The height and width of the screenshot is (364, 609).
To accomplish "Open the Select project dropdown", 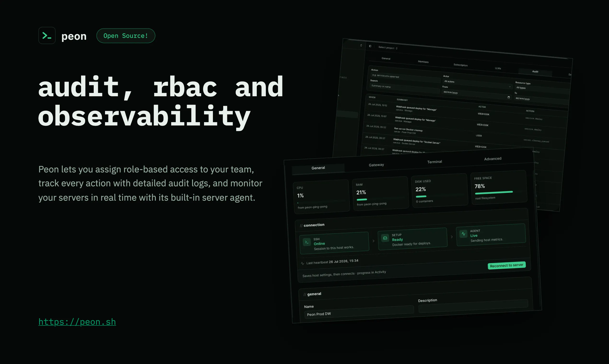I will coord(388,48).
